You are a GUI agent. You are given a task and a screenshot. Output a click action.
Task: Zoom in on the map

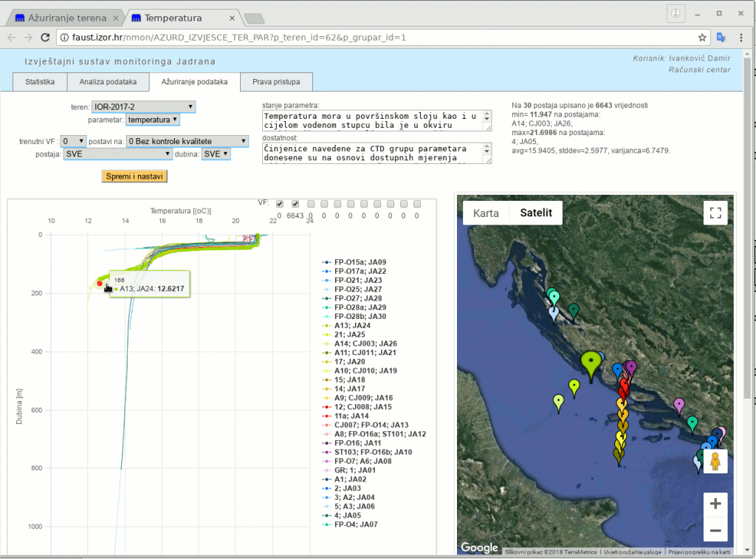pyautogui.click(x=715, y=504)
